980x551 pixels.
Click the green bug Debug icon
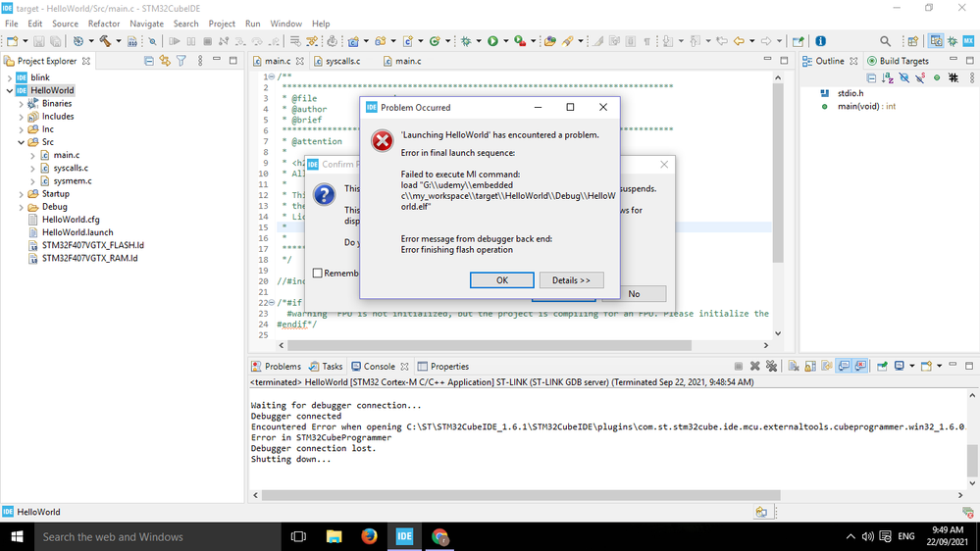coord(466,41)
